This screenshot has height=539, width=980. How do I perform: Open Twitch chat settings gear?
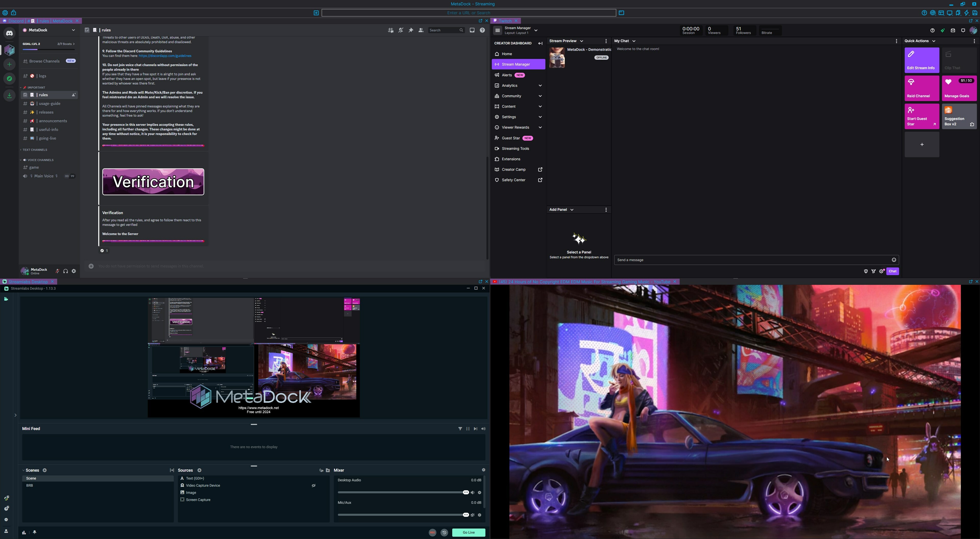tap(882, 271)
